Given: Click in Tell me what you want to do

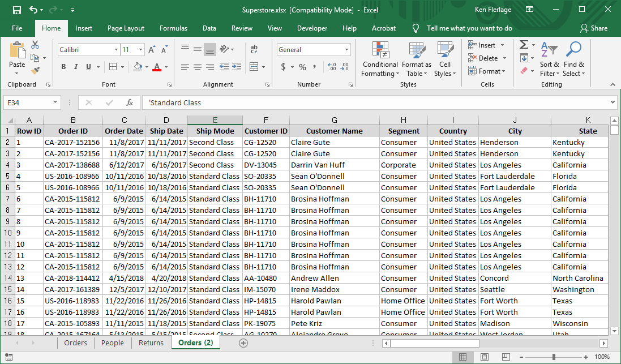Looking at the screenshot, I should point(469,28).
